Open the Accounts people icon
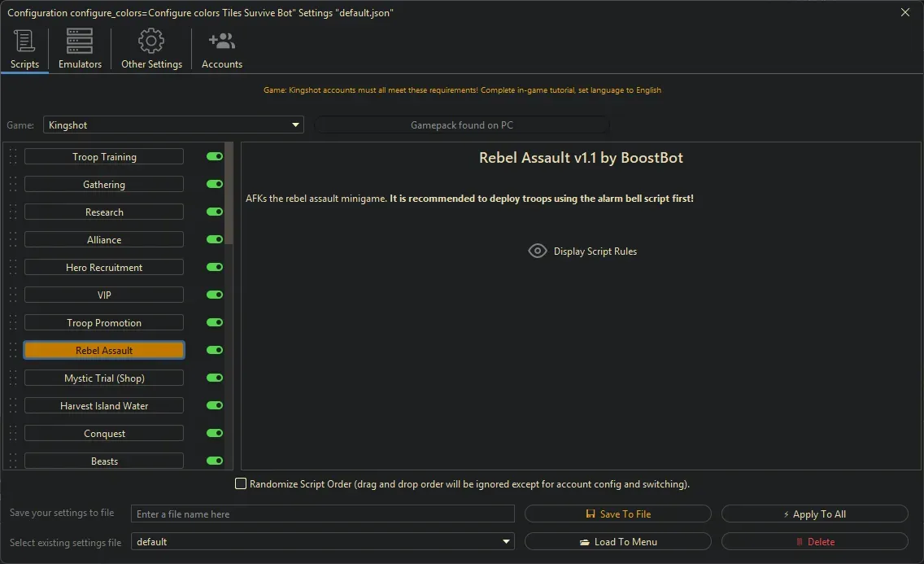Screen dimensions: 924x564 coord(221,41)
